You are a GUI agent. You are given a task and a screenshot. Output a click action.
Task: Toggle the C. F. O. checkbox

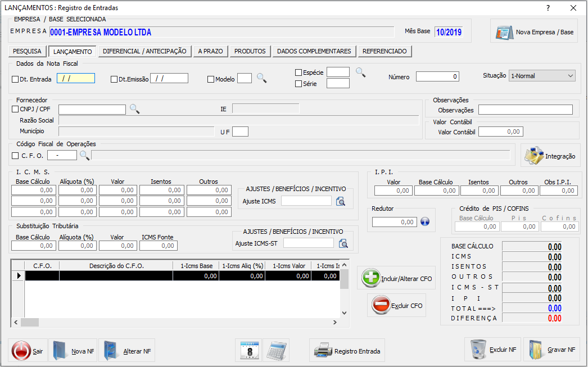coord(15,156)
